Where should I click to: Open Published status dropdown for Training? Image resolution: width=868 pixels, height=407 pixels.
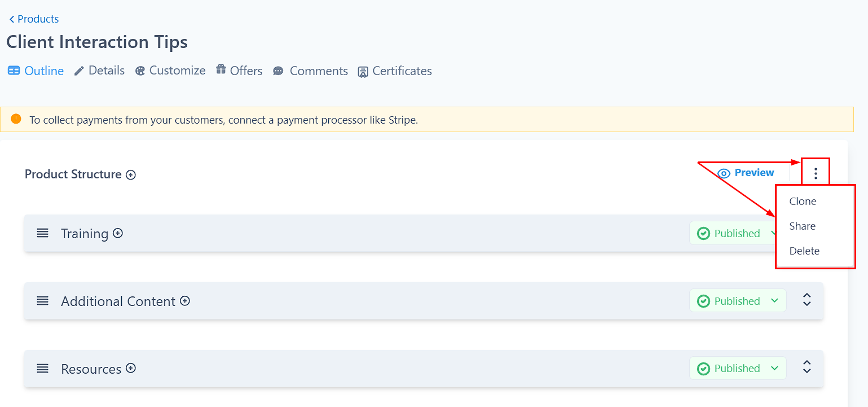pos(733,233)
